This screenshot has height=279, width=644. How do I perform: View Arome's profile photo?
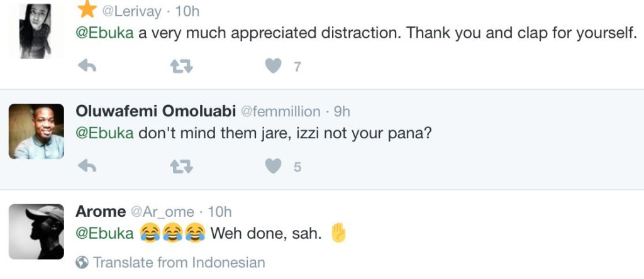coord(36,232)
